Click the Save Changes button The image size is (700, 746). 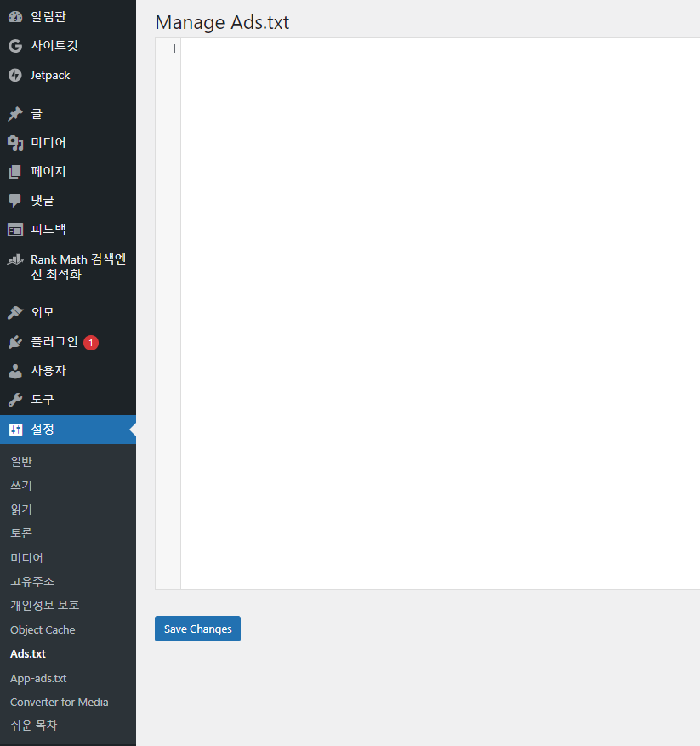[x=197, y=629]
